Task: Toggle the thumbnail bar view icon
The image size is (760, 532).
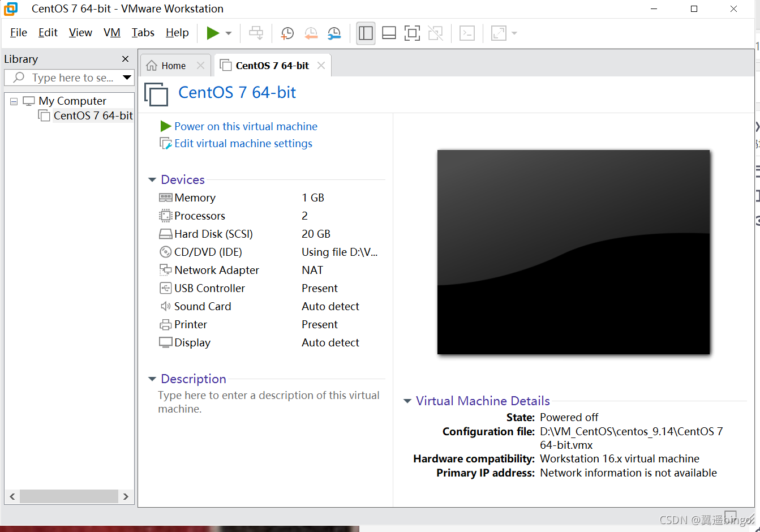Action: 389,33
